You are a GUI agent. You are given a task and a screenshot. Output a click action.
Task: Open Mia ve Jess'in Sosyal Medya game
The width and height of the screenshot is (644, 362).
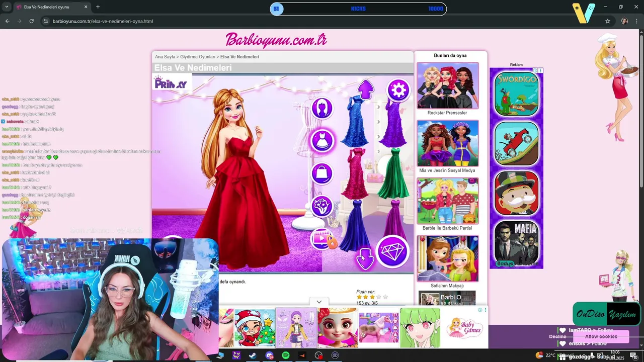447,143
